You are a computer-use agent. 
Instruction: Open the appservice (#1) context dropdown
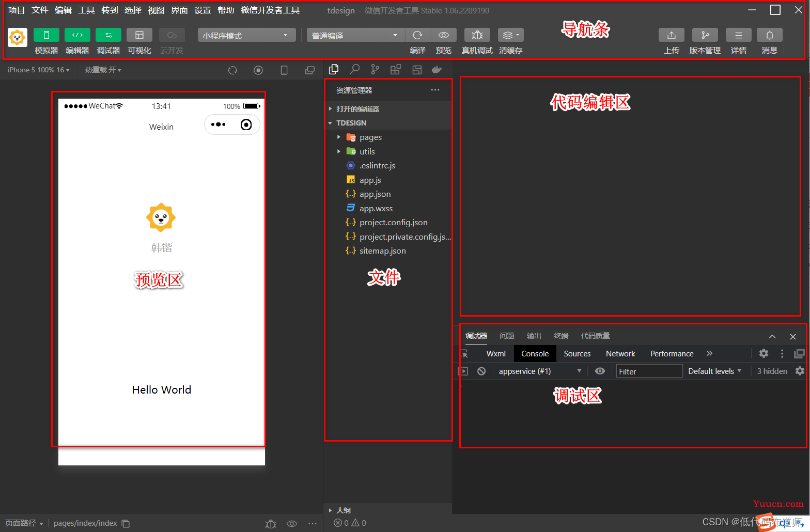[x=540, y=371]
